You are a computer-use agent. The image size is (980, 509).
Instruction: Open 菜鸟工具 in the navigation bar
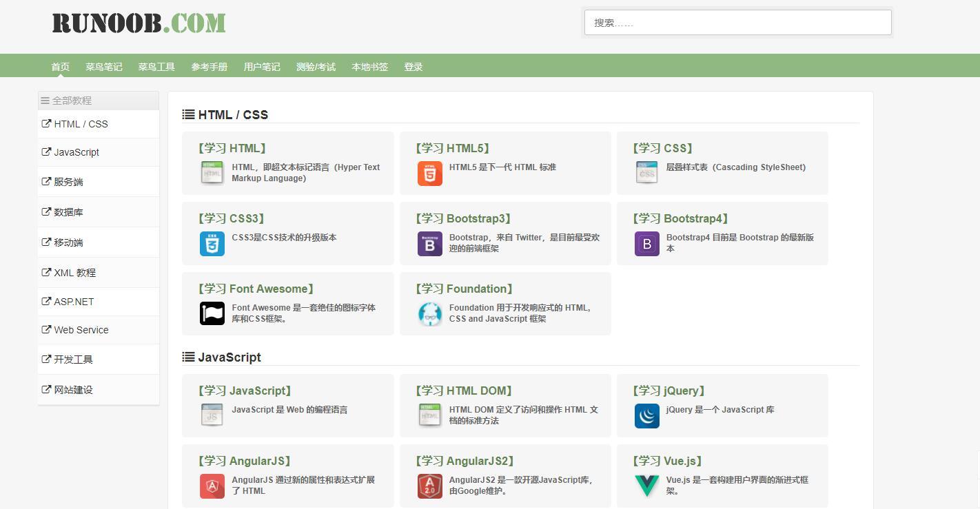click(x=156, y=67)
